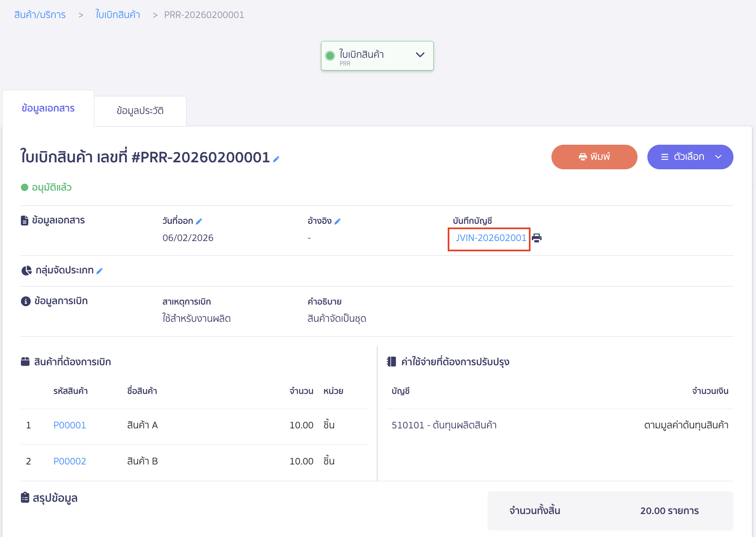Viewport: 756px width, 537px height.
Task: Click the edit pencil next to อ้างอิง
Action: click(x=337, y=221)
